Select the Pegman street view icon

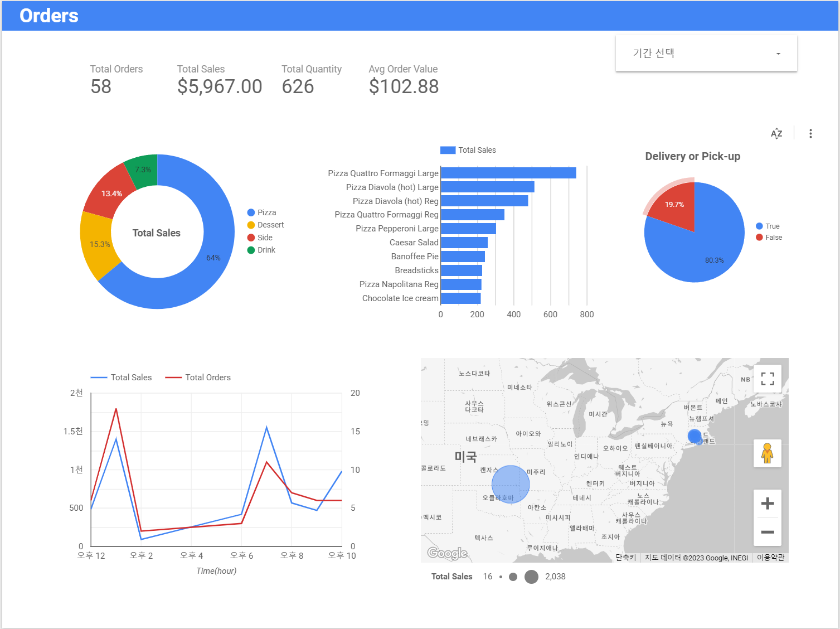768,453
